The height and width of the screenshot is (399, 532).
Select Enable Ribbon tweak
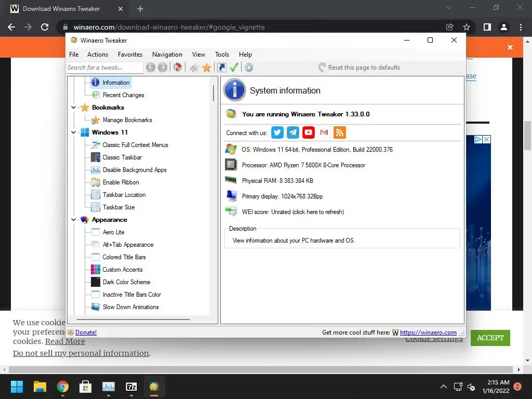tap(121, 182)
